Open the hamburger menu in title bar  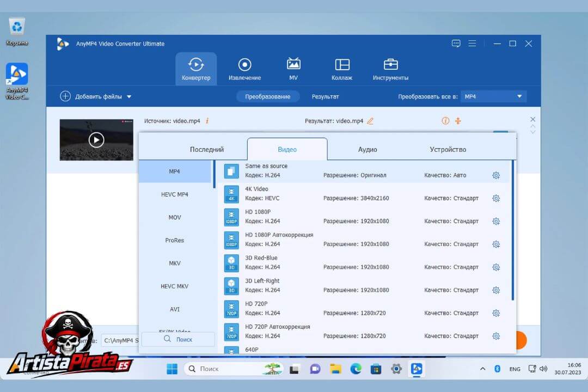(472, 44)
